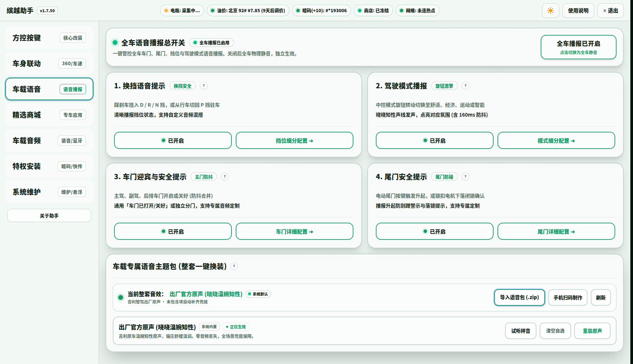The width and height of the screenshot is (633, 364).
Task: Open help icon beside 尾门安全提示
Action: pos(466,177)
